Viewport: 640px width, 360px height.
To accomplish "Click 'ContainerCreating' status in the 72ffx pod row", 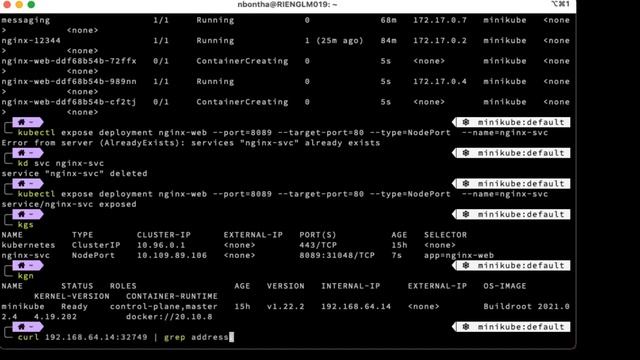I will point(242,61).
